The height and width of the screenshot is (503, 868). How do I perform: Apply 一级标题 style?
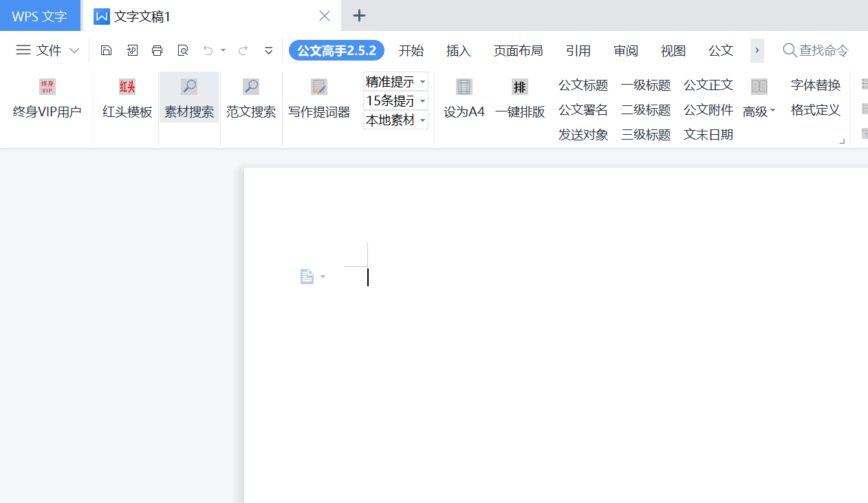pyautogui.click(x=646, y=85)
